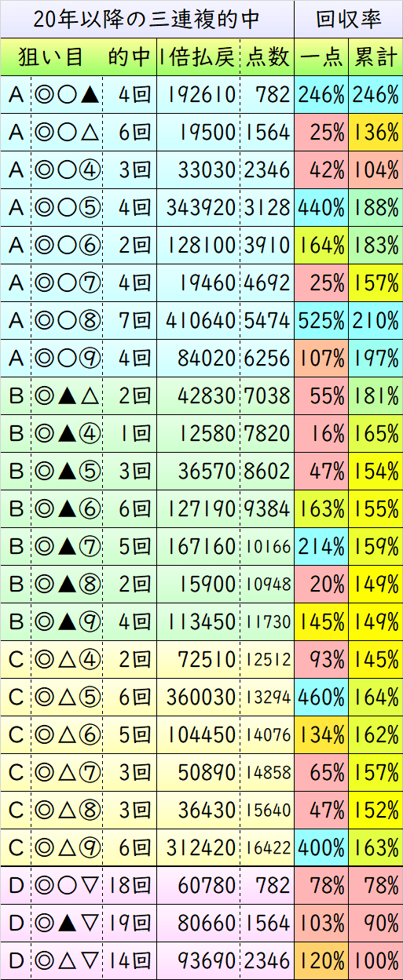The image size is (403, 980).
Task: Click the '◎▲△' pattern cell
Action: click(x=67, y=396)
